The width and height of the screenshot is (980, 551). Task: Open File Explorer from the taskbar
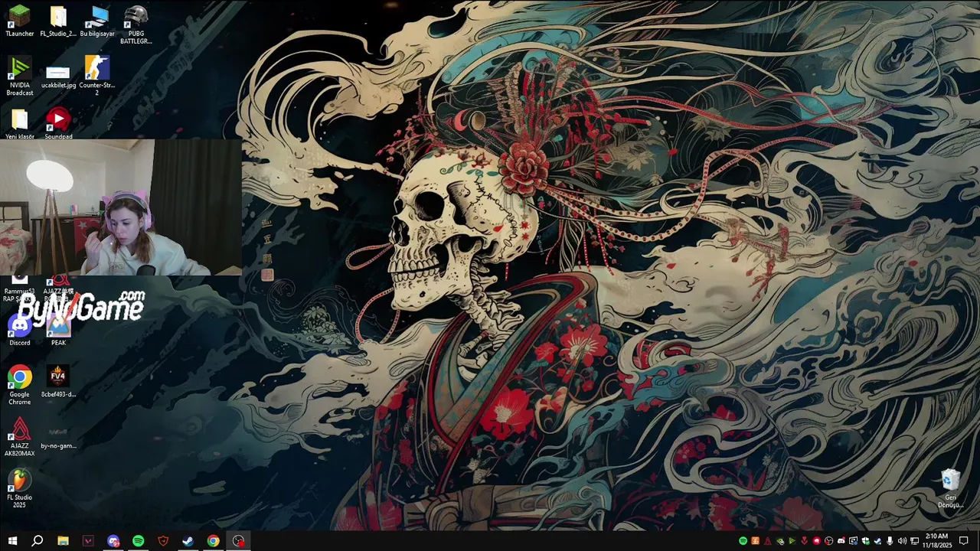click(x=63, y=541)
